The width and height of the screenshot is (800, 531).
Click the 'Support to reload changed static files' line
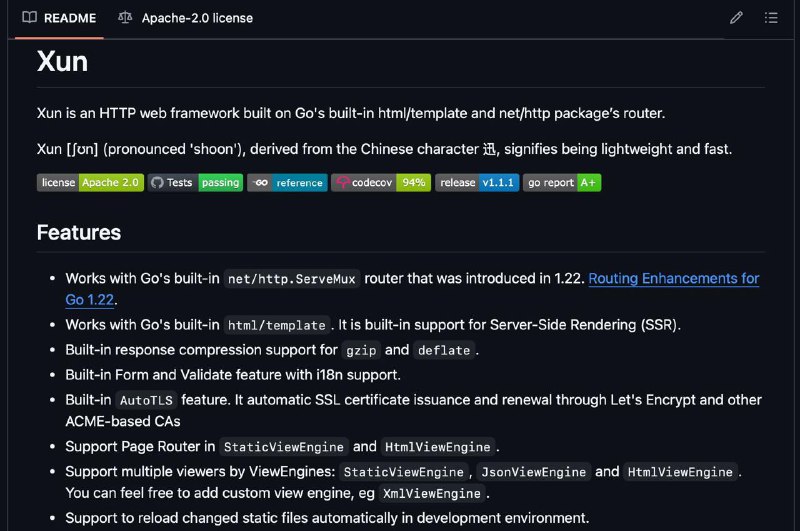pyautogui.click(x=327, y=518)
